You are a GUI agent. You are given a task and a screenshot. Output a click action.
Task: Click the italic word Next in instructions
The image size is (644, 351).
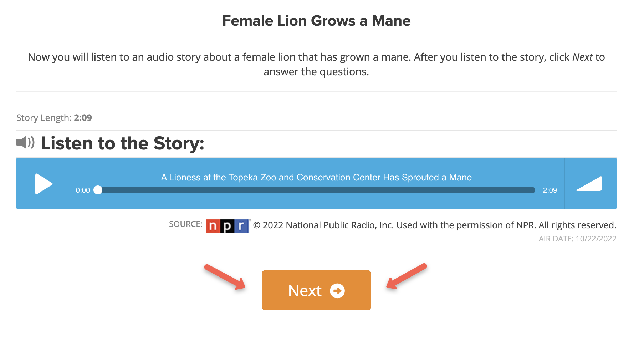coord(582,57)
